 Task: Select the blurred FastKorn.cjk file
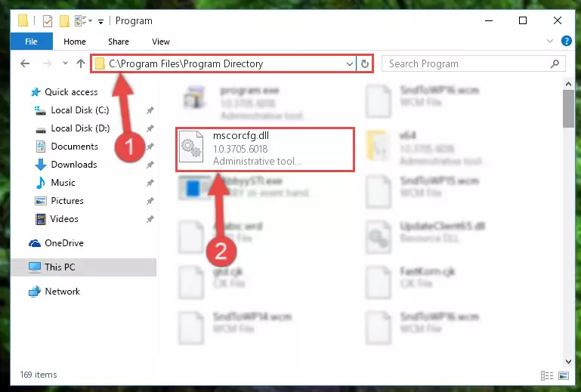(x=410, y=282)
